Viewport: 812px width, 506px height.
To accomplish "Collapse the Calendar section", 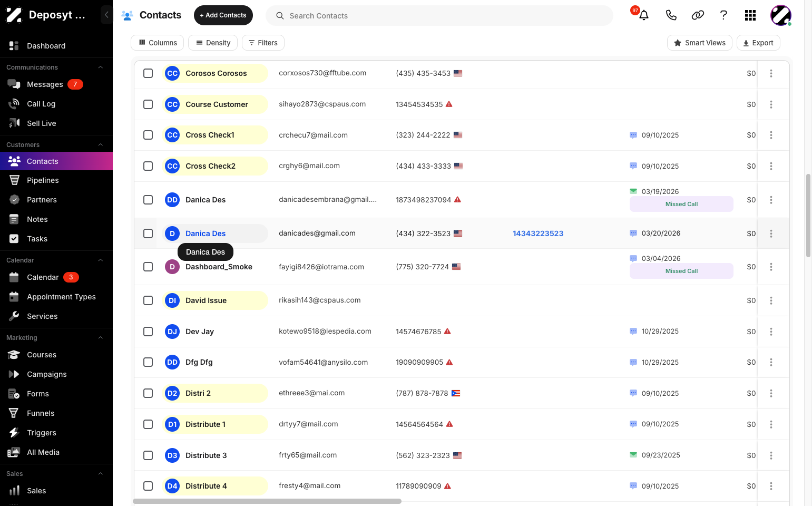I will 100,260.
